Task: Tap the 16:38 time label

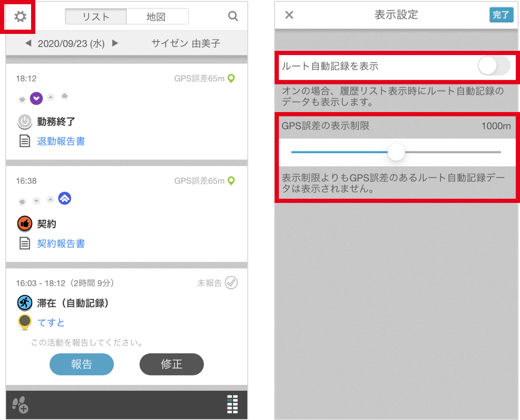Action: pos(26,181)
